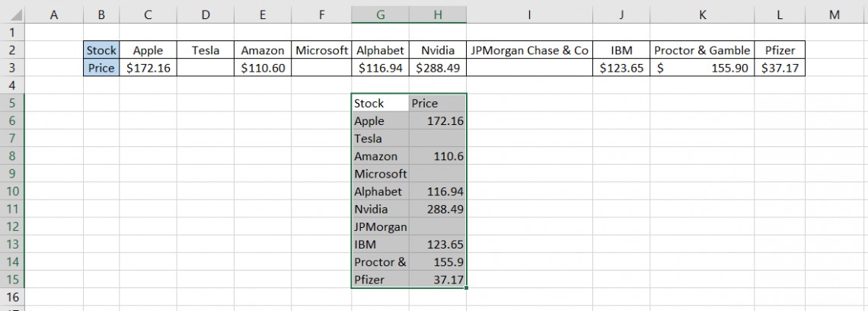Select the IBM cell in row 13
Viewport: 868px width, 311px height.
(x=380, y=244)
